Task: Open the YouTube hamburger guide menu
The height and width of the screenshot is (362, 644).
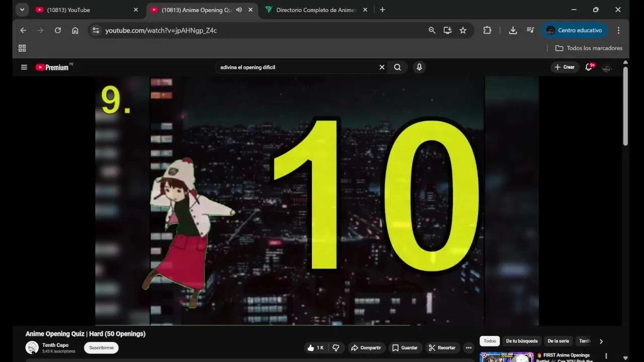Action: click(x=24, y=67)
